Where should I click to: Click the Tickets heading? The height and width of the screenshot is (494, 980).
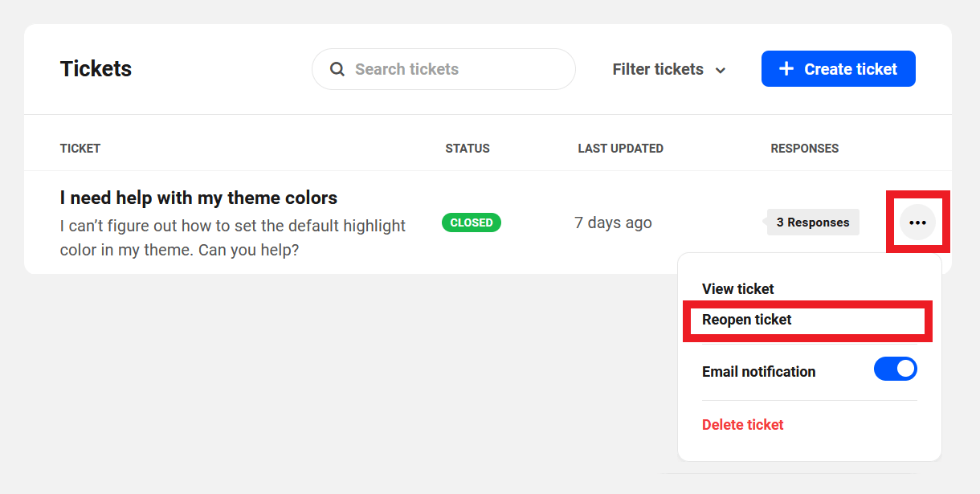[96, 69]
